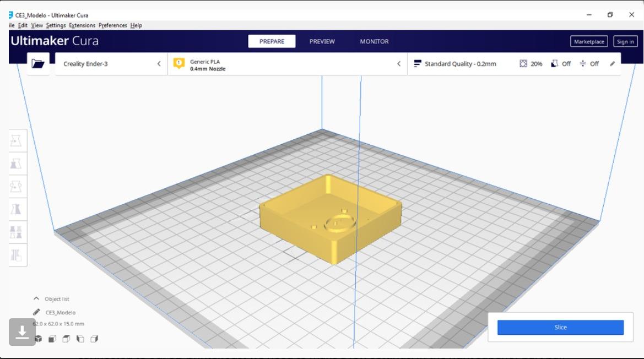The height and width of the screenshot is (359, 644).
Task: Select the Mirror tool
Action: pyautogui.click(x=16, y=209)
